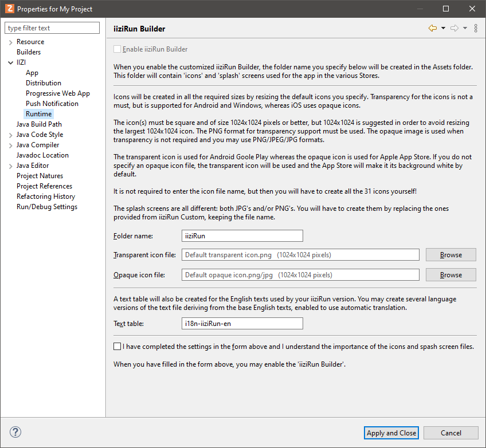486x448 pixels.
Task: Select Builders in the properties tree
Action: click(x=29, y=52)
